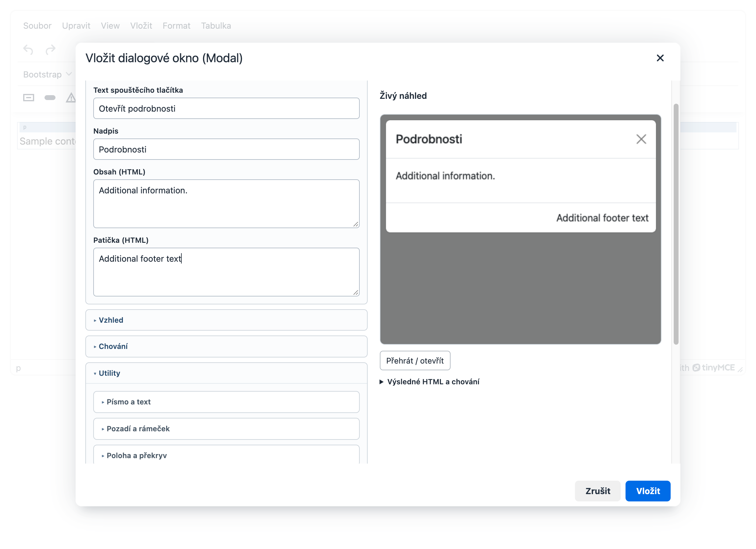Image resolution: width=756 pixels, height=549 pixels.
Task: Collapse the Utility section
Action: tap(226, 373)
